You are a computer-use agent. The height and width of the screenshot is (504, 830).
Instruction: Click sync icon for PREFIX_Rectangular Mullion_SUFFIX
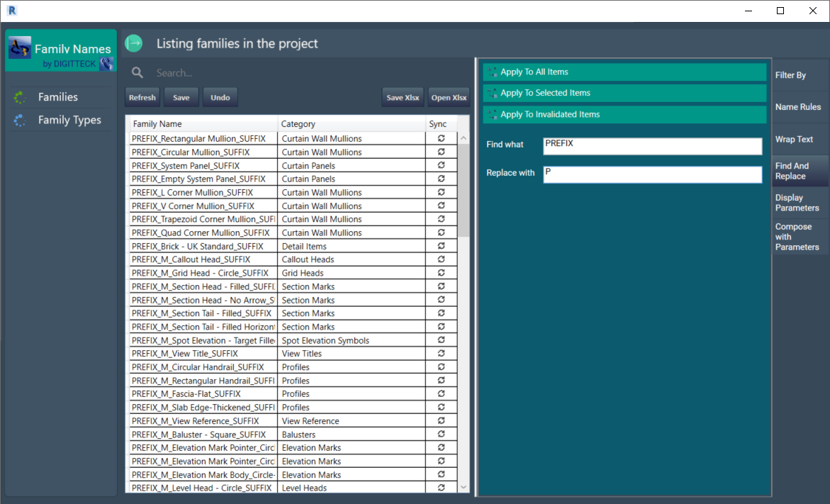[441, 138]
